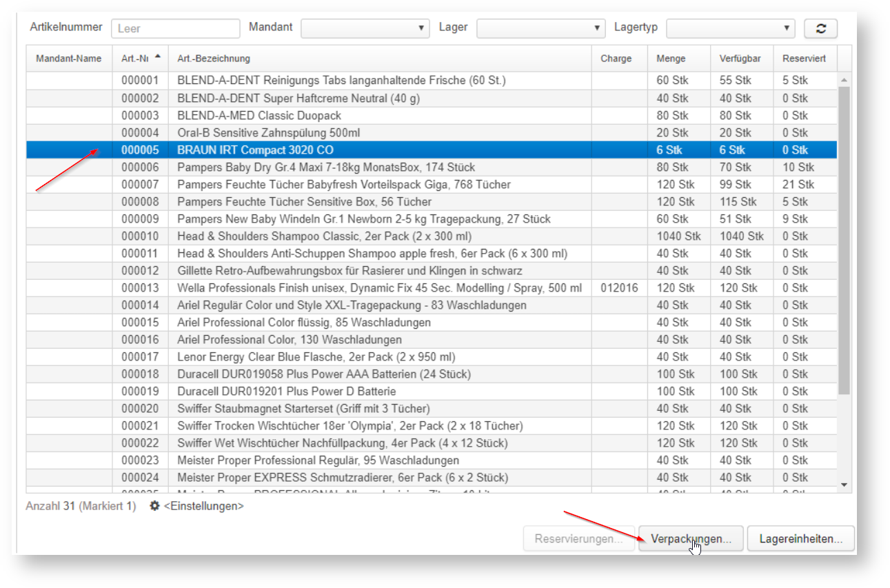Select row Ariel Professional Color, 130 Waschladungen
Viewport: 890px width, 588px height.
432,339
